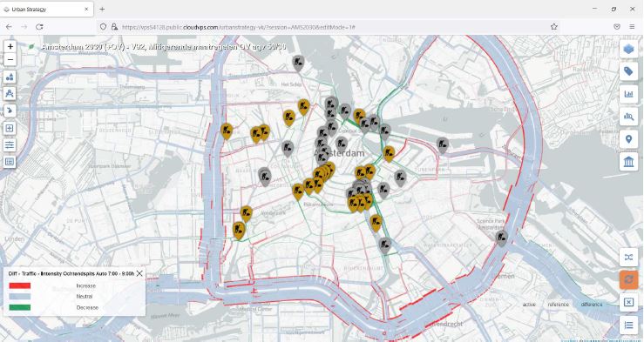Open the sliders settings icon on left toolbar
This screenshot has width=644, height=342.
[10, 144]
